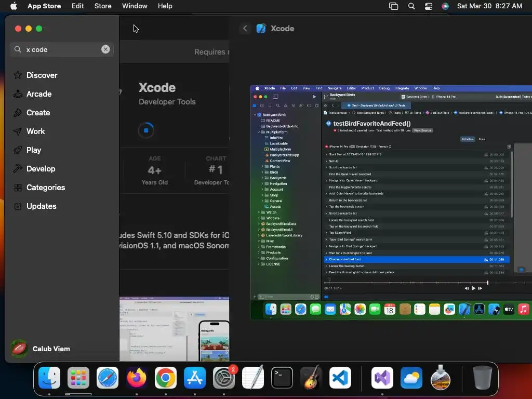Click the 'Developer Tools' category label
Image resolution: width=532 pixels, height=399 pixels.
167,102
